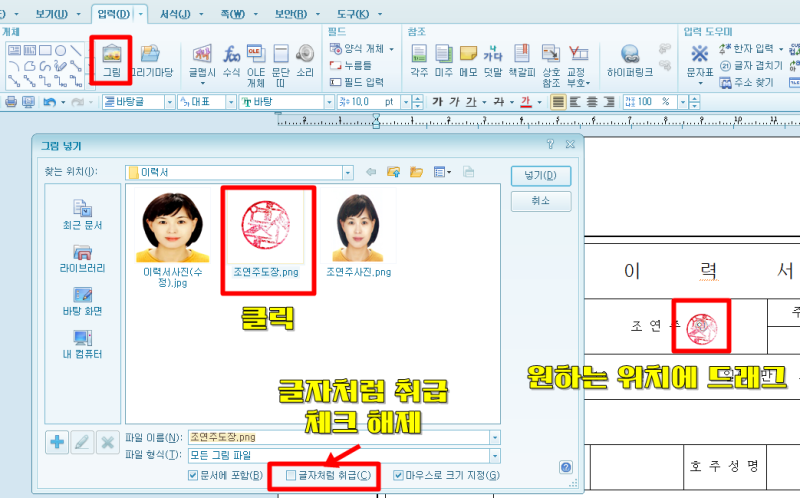Image resolution: width=800 pixels, height=498 pixels.
Task: Click the 넣기 insert button
Action: [x=541, y=176]
